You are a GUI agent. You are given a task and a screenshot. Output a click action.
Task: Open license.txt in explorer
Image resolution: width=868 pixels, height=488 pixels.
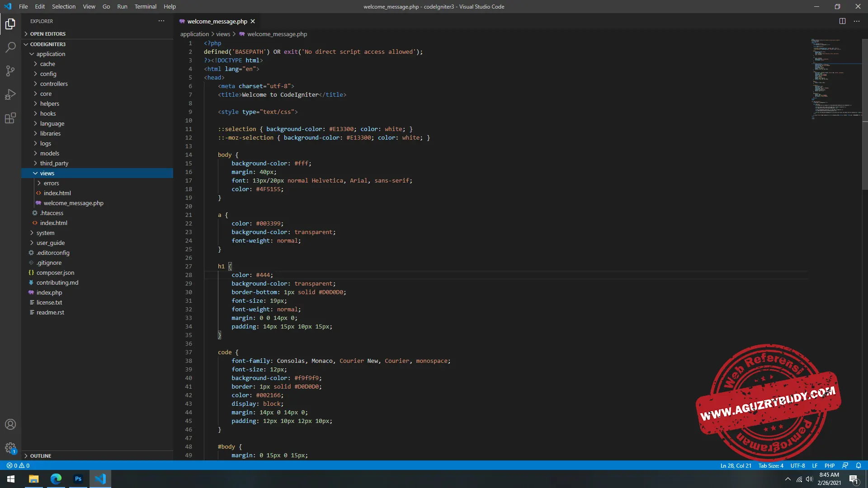[x=97, y=302]
